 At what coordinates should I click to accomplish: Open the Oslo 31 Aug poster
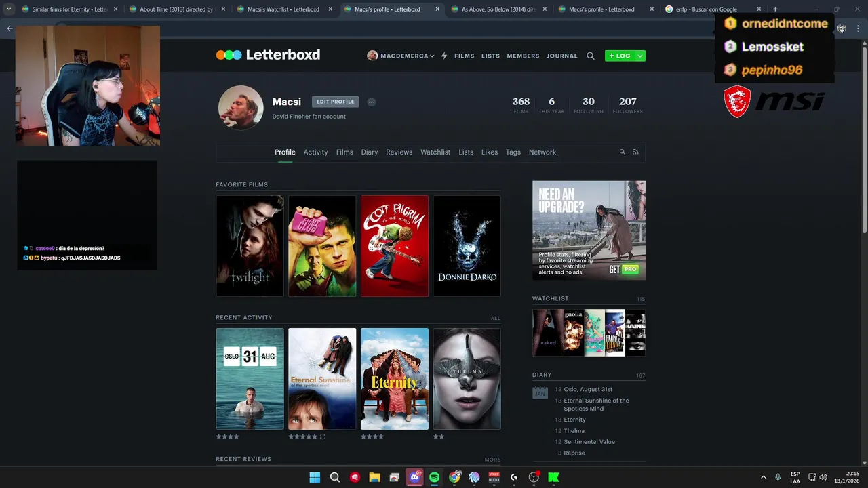pyautogui.click(x=250, y=379)
